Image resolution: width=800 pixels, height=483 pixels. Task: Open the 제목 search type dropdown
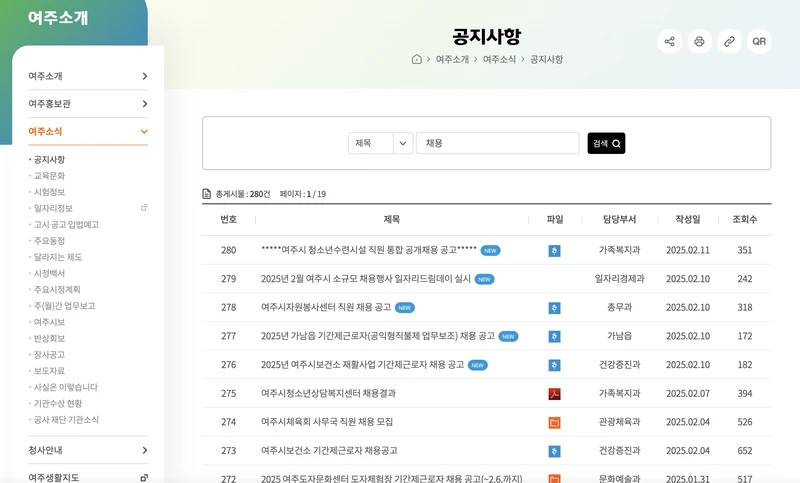click(381, 143)
